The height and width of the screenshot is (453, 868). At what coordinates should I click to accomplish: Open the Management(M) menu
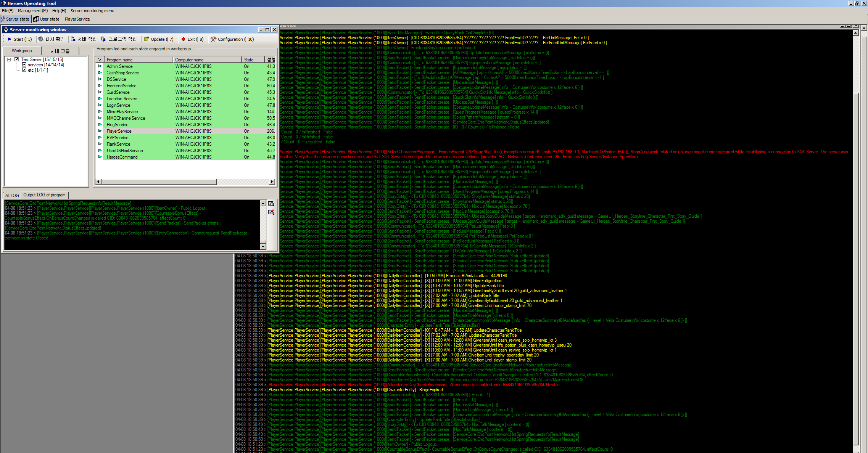click(33, 11)
